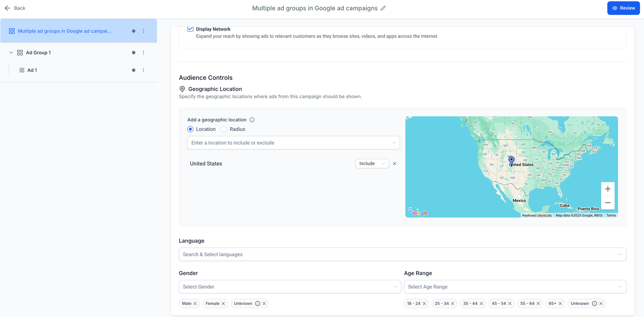Open three-dot menu for Ad Group 1
The image size is (644, 317).
(x=144, y=53)
